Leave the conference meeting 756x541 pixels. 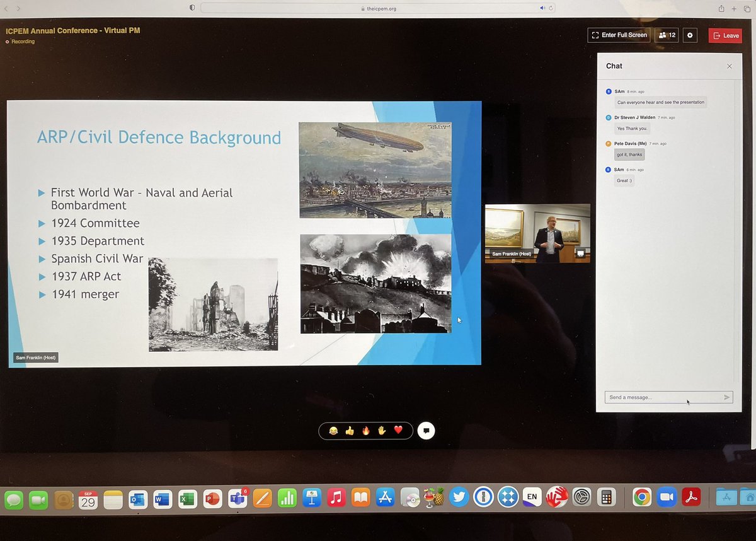725,35
